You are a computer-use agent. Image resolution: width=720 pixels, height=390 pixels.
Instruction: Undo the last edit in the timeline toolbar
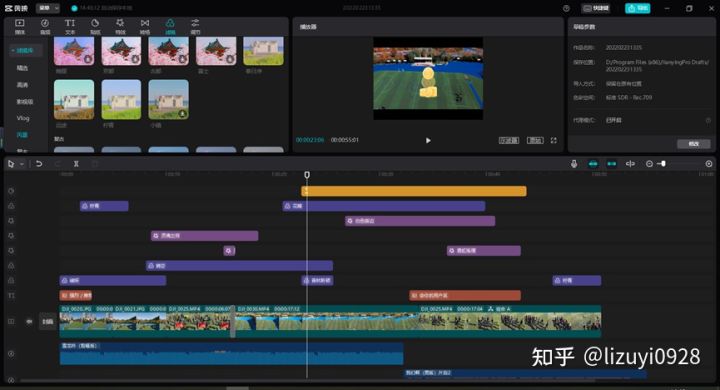pyautogui.click(x=39, y=164)
